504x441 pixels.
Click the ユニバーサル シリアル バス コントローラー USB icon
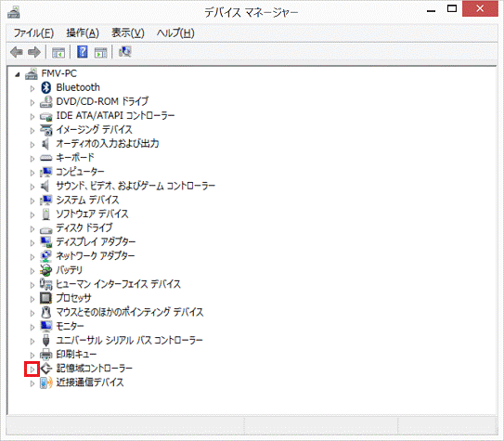pos(46,341)
